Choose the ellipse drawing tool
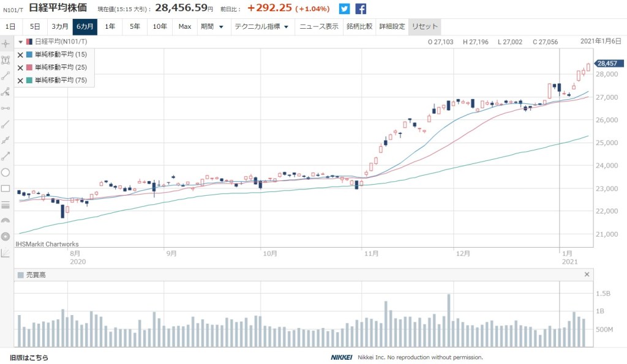 click(6, 173)
